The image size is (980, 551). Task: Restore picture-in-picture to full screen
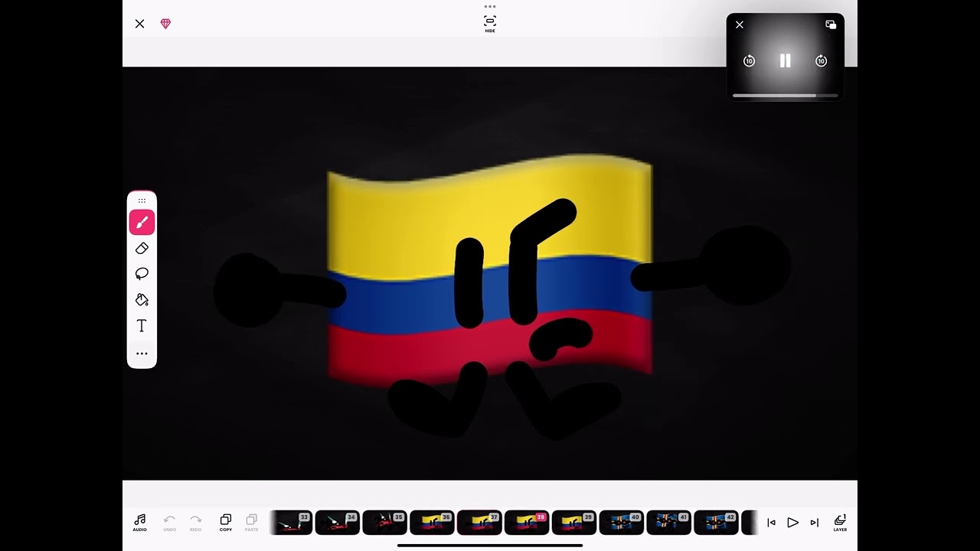pos(831,24)
